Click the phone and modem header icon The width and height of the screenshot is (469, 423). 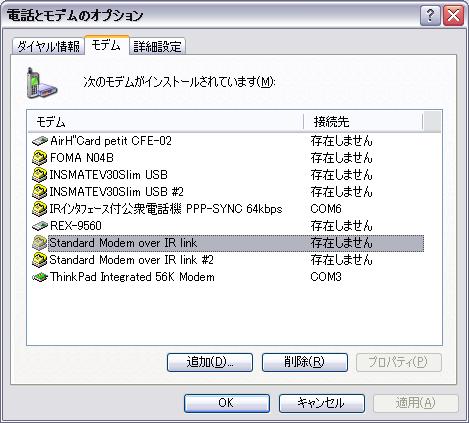(42, 83)
